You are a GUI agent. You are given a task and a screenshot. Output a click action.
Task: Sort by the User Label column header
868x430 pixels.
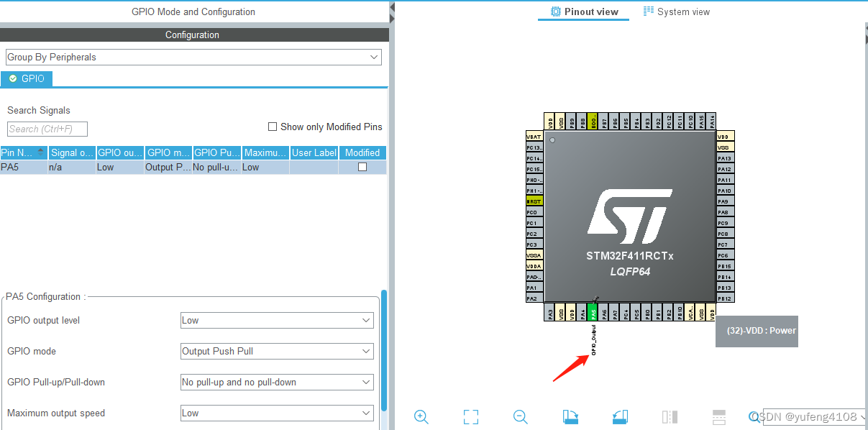pos(314,152)
